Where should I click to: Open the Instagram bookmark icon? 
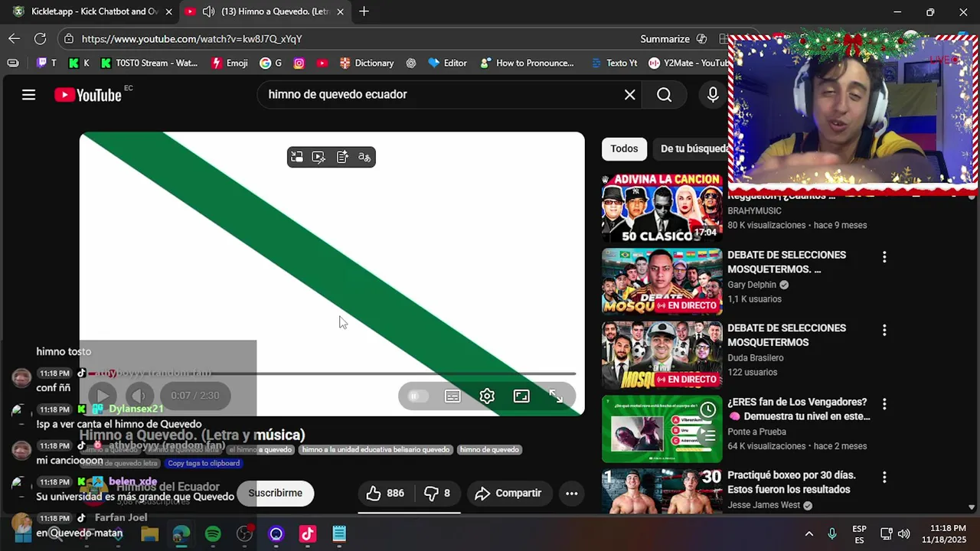coord(299,63)
